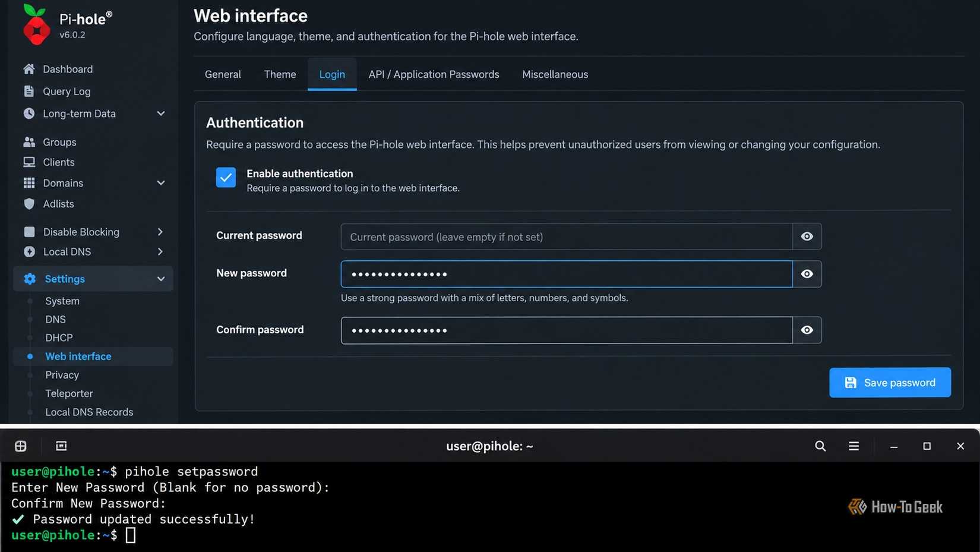
Task: Open the Teleporter settings page
Action: (x=69, y=393)
